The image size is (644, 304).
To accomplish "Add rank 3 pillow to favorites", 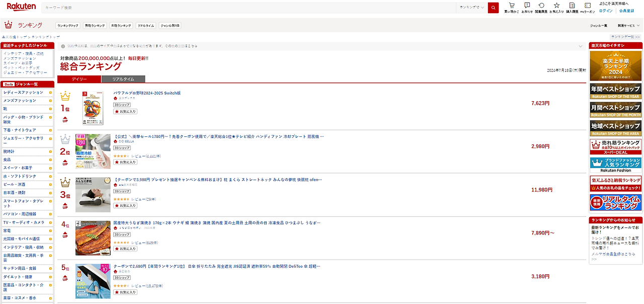I will tap(125, 205).
